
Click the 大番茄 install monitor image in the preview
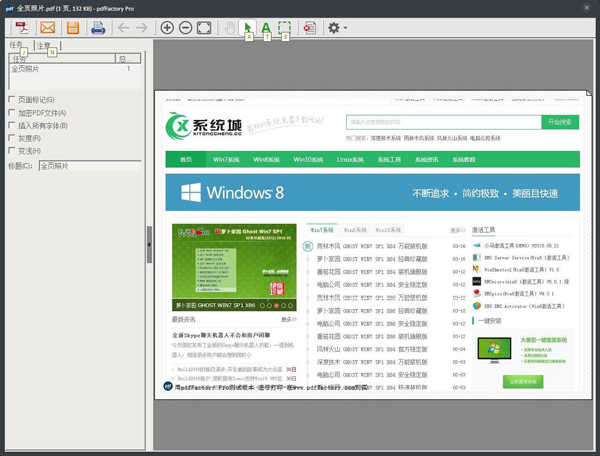pyautogui.click(x=494, y=349)
